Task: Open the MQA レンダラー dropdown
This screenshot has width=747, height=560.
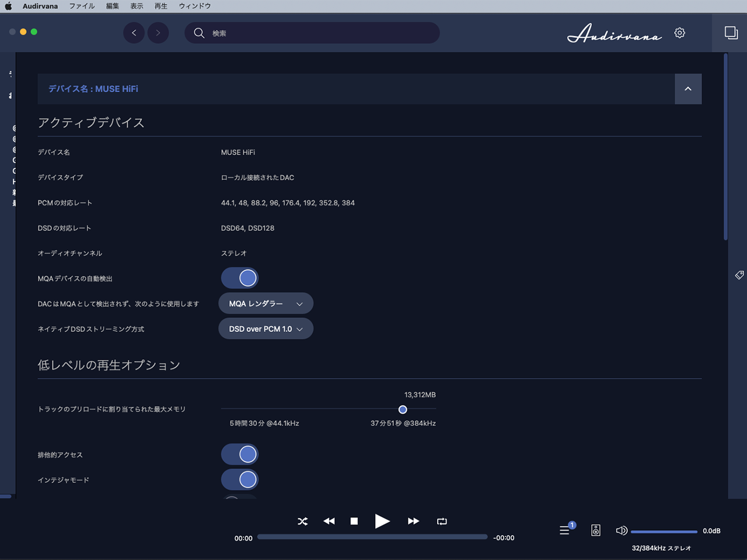Action: [x=266, y=303]
